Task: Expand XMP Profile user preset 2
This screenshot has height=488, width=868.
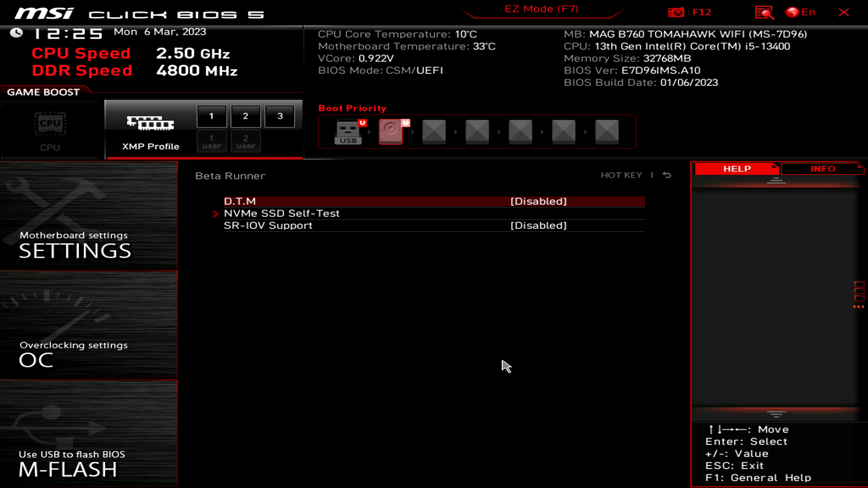Action: [245, 141]
